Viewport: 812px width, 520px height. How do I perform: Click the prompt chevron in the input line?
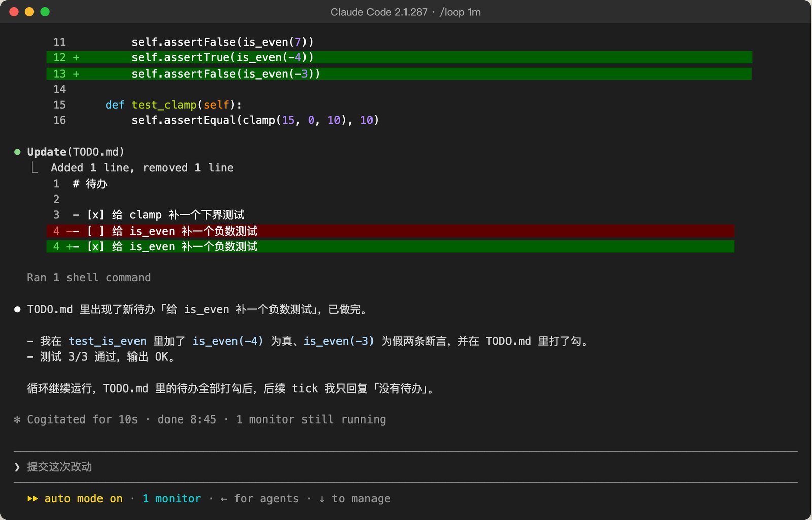click(x=17, y=467)
